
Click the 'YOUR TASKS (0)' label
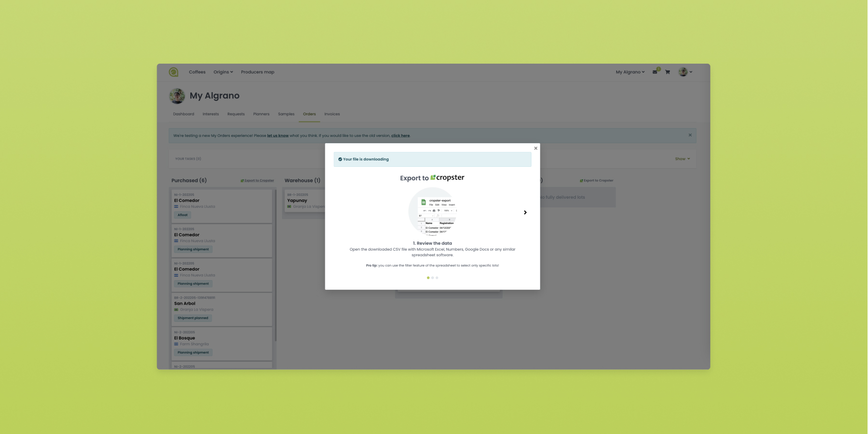(x=188, y=159)
